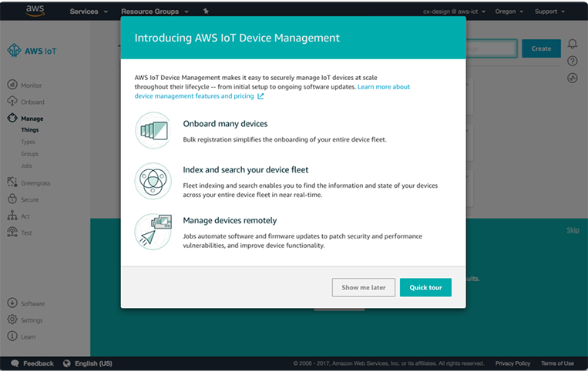Click the Index and search illustration
Viewport: 588px width, 371px height.
153,181
